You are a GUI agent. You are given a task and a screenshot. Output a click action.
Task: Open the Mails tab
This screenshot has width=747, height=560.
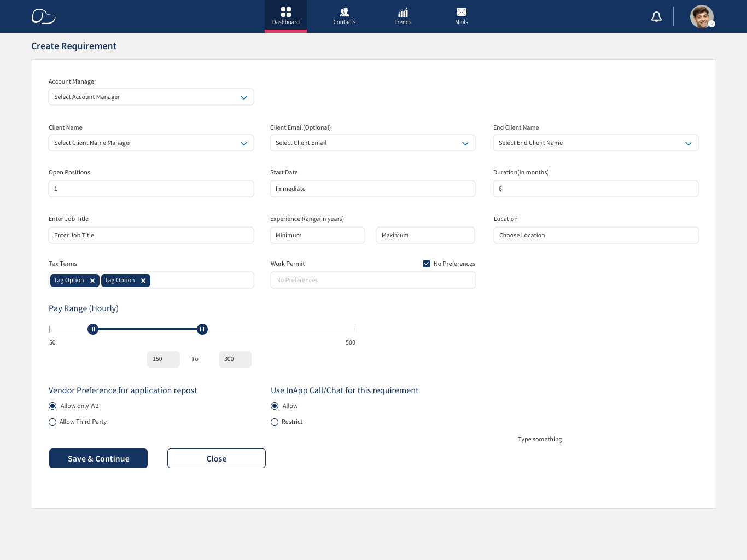point(462,16)
